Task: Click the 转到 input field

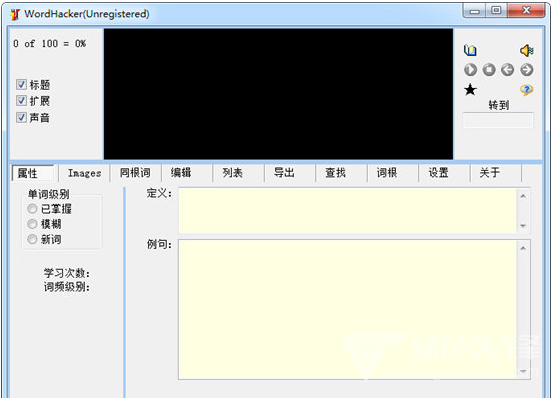Action: point(498,120)
